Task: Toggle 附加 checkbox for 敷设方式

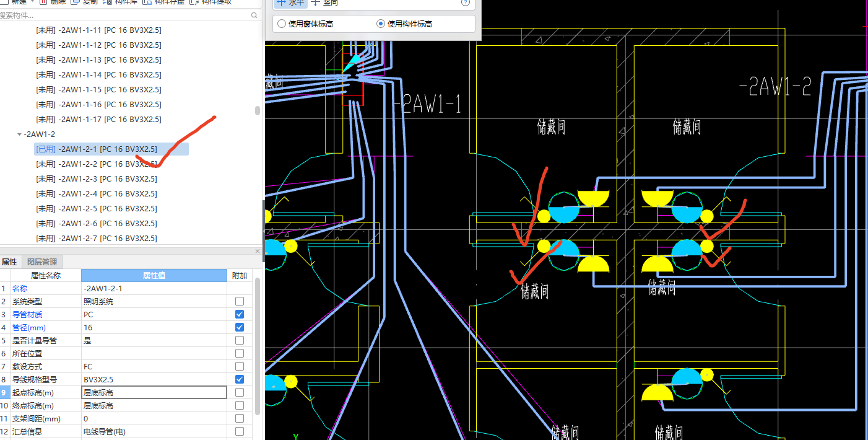Action: [x=240, y=366]
